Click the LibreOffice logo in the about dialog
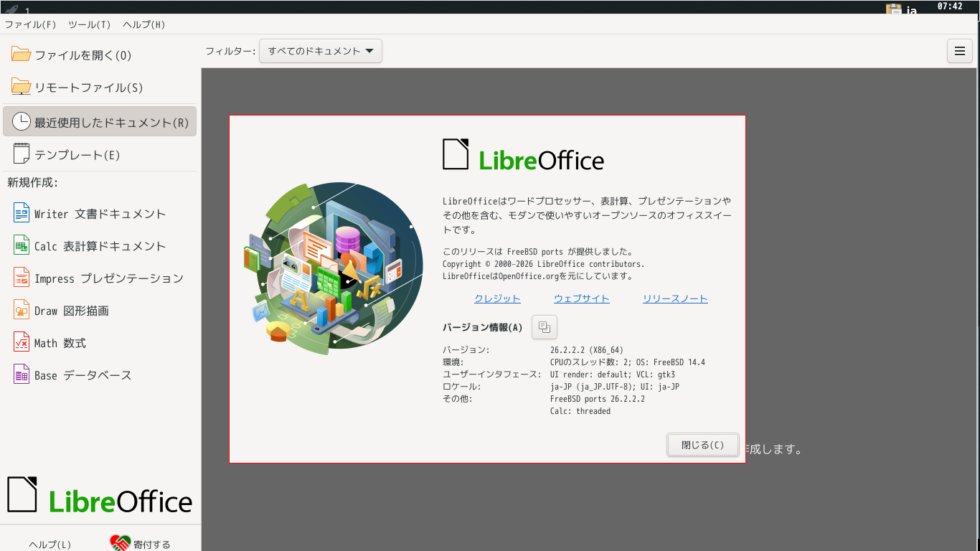Viewport: 980px width, 551px height. pos(524,155)
